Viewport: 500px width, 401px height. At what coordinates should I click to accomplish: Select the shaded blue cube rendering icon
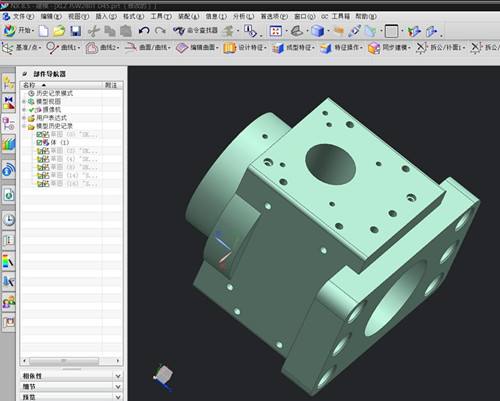click(x=317, y=31)
